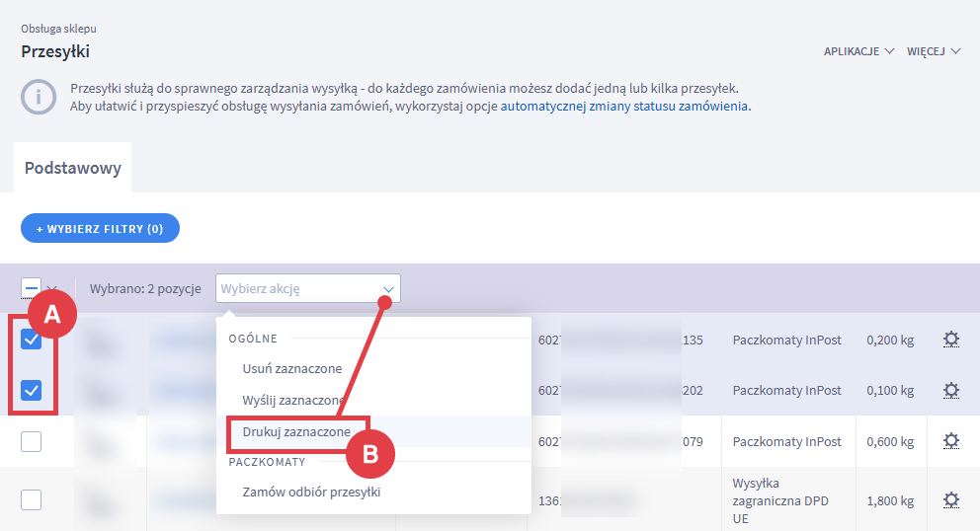Select Zamów odbiór przesyłki option
The width and height of the screenshot is (980, 531).
[311, 492]
